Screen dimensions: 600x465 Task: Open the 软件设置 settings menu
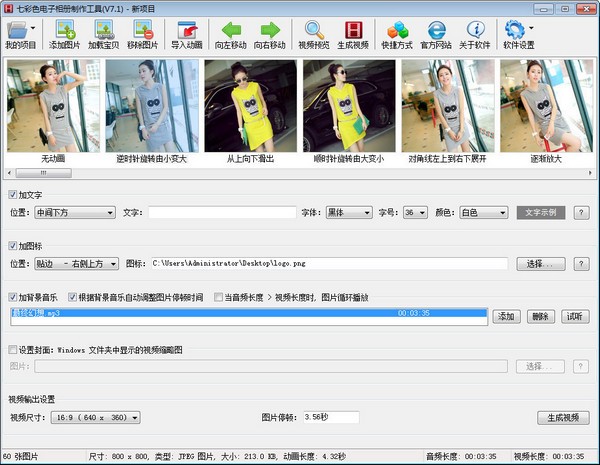[518, 34]
